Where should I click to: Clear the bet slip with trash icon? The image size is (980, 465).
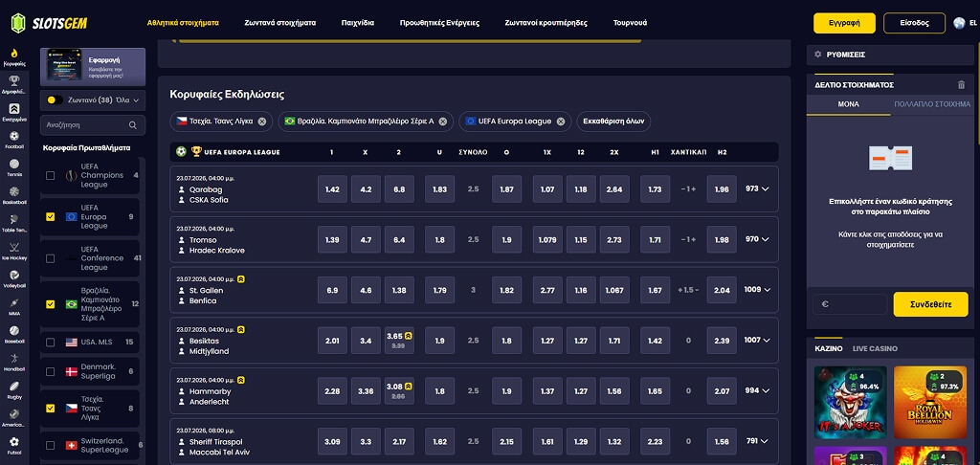pos(961,85)
